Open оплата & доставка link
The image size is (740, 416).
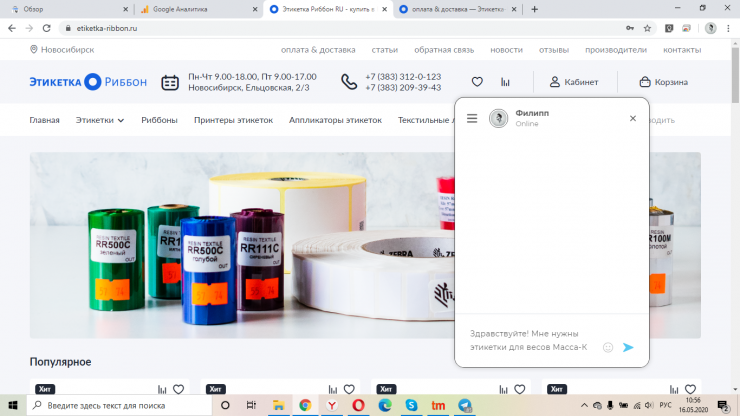click(318, 50)
